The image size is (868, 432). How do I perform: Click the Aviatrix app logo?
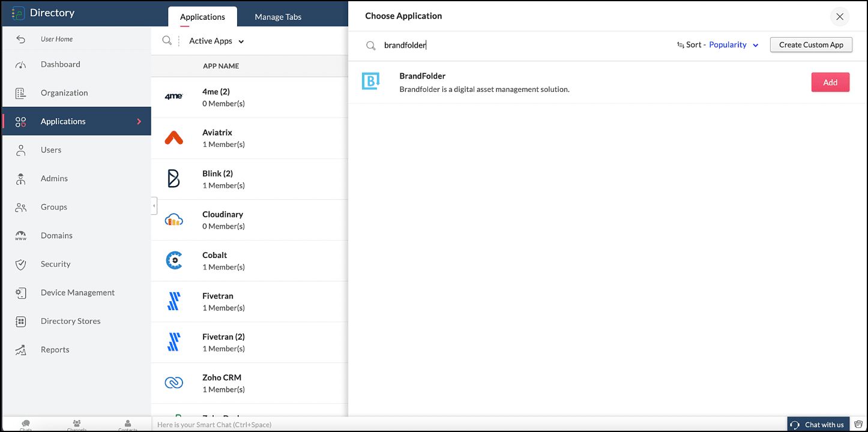pos(173,138)
